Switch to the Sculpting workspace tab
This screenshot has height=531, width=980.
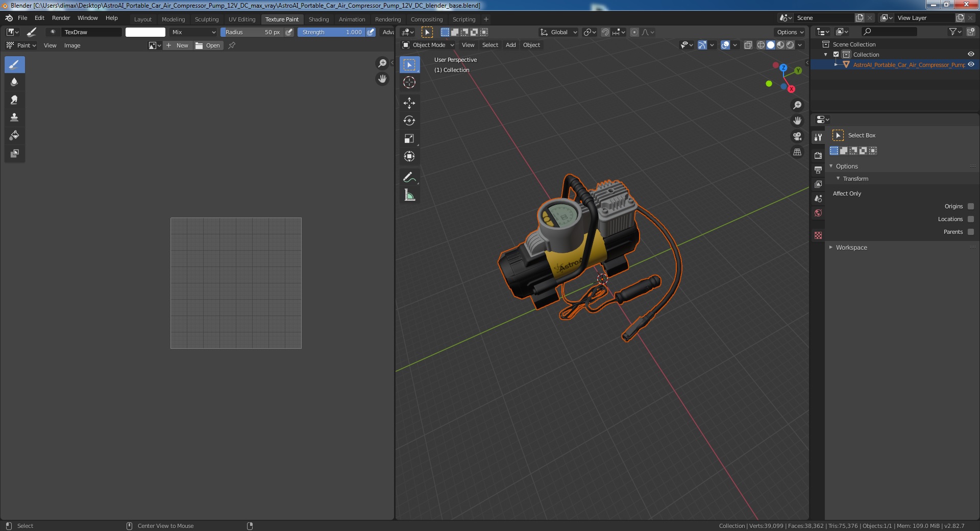207,19
